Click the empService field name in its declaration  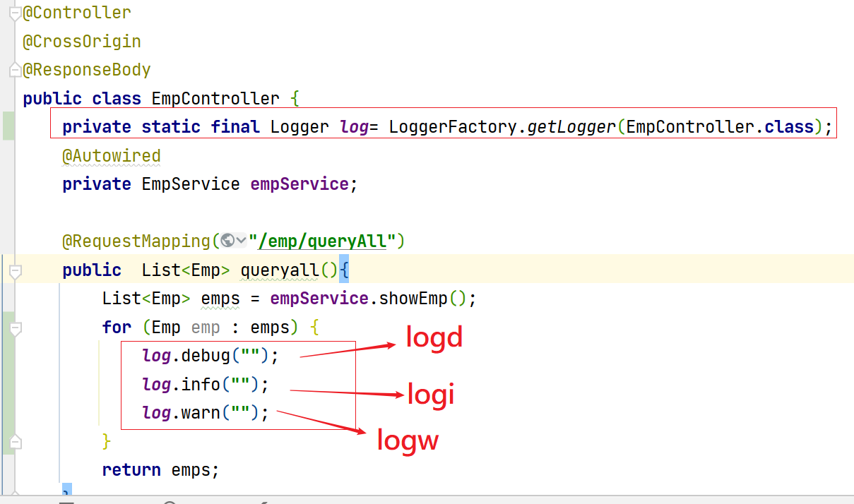tap(299, 184)
